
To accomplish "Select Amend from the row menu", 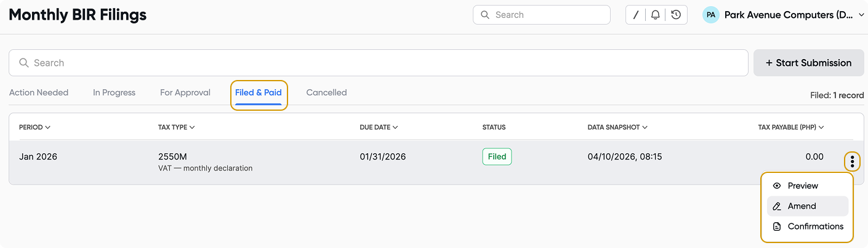I will tap(802, 206).
